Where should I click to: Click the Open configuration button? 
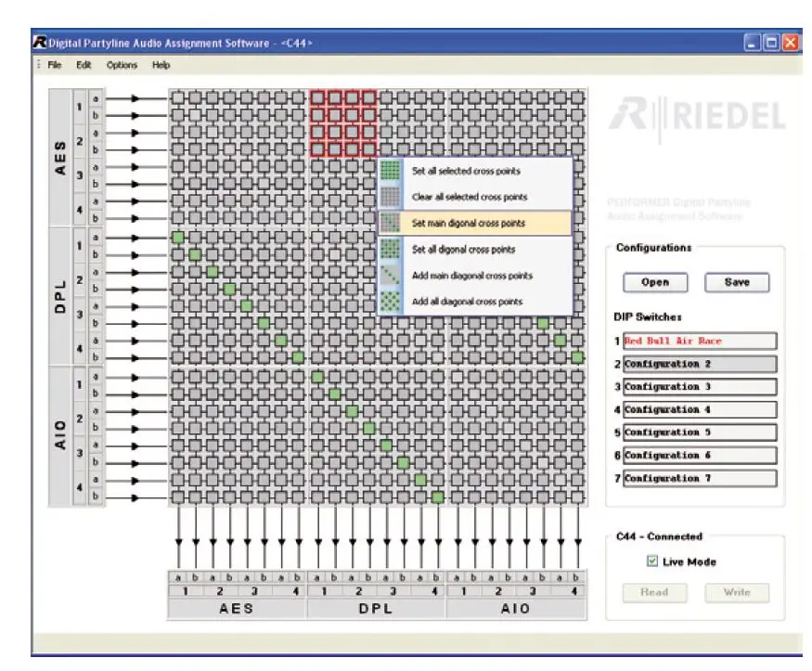click(655, 282)
